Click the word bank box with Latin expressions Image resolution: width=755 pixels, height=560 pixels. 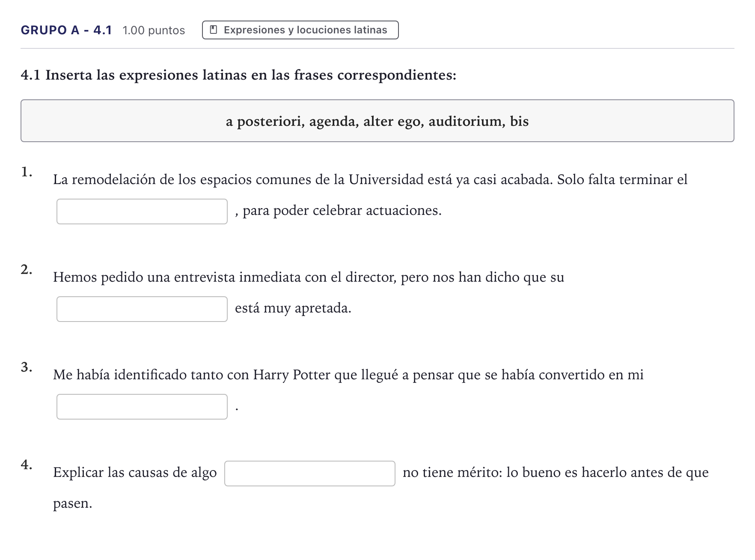click(x=377, y=121)
